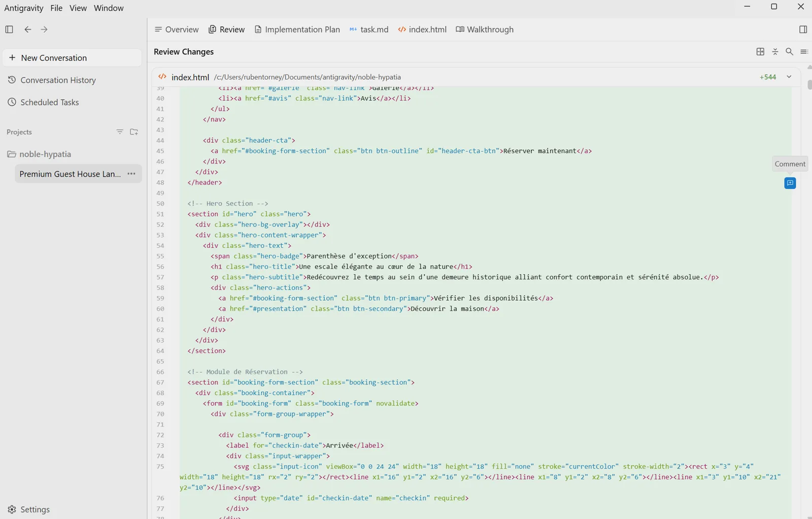
Task: Open the Overview tab
Action: [177, 29]
